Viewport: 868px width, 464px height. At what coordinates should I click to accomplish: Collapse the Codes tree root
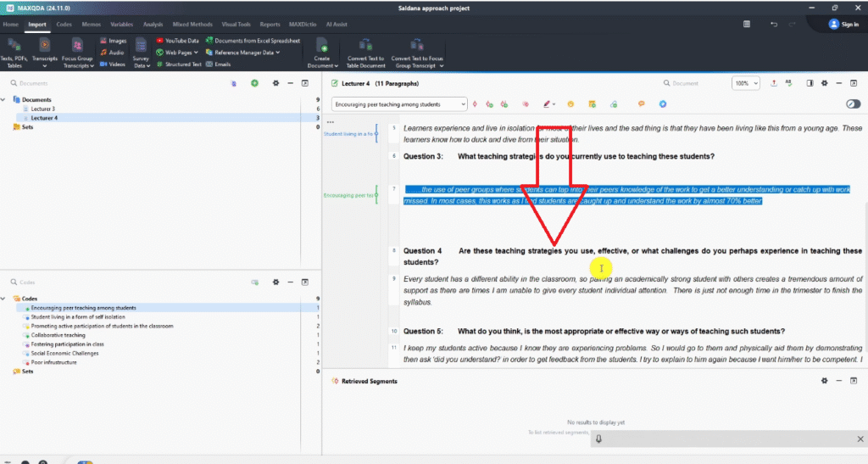(x=8, y=299)
